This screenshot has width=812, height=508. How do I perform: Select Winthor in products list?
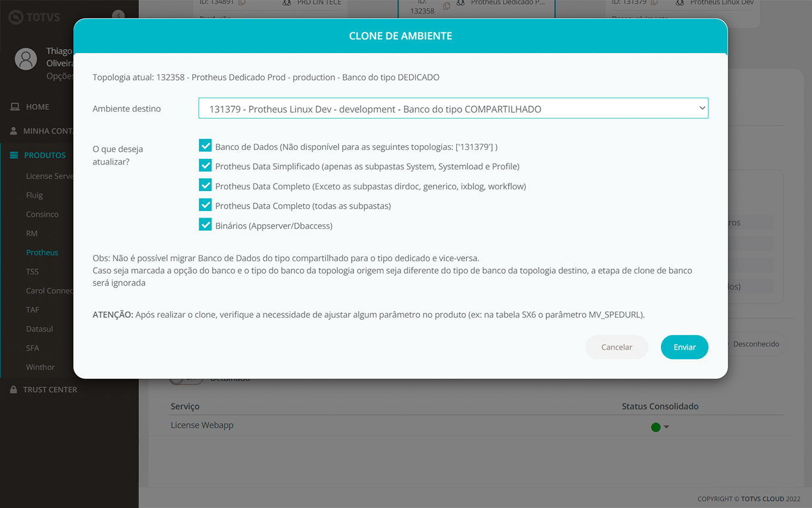click(x=41, y=367)
